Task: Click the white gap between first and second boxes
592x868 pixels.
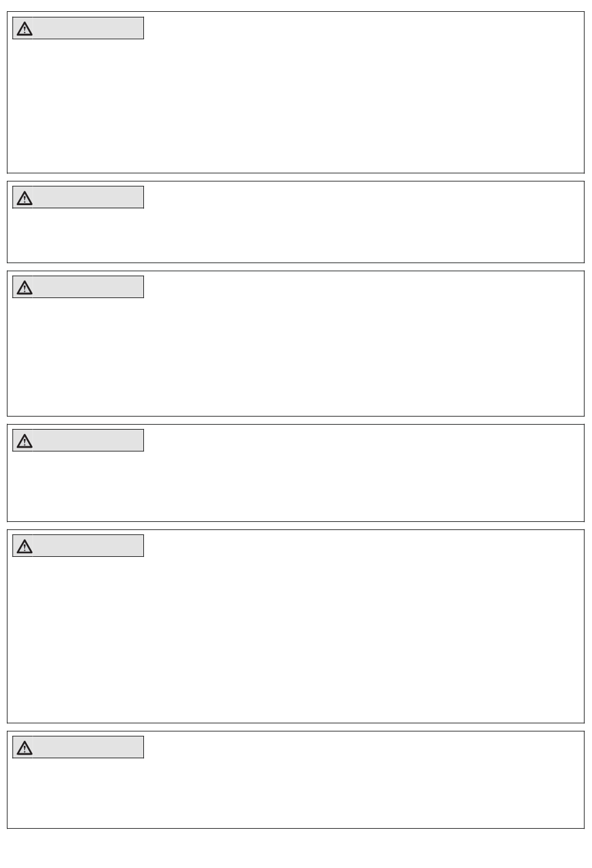Action: [x=296, y=177]
